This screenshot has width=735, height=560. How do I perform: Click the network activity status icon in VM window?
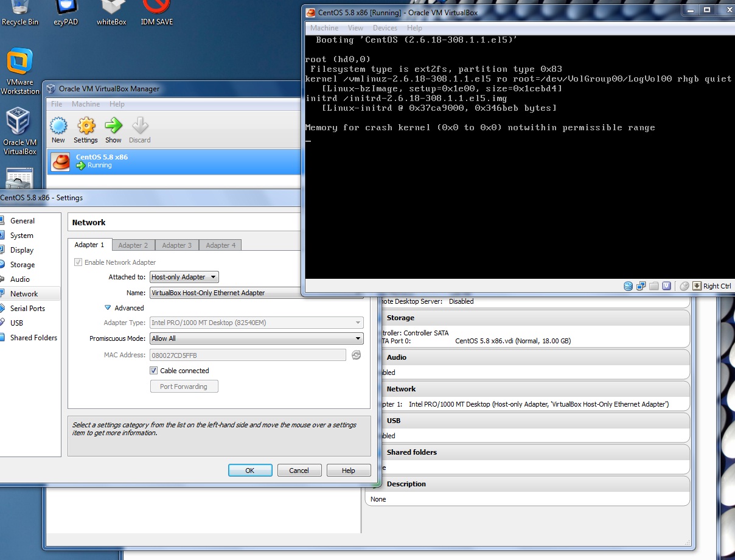[x=641, y=286]
